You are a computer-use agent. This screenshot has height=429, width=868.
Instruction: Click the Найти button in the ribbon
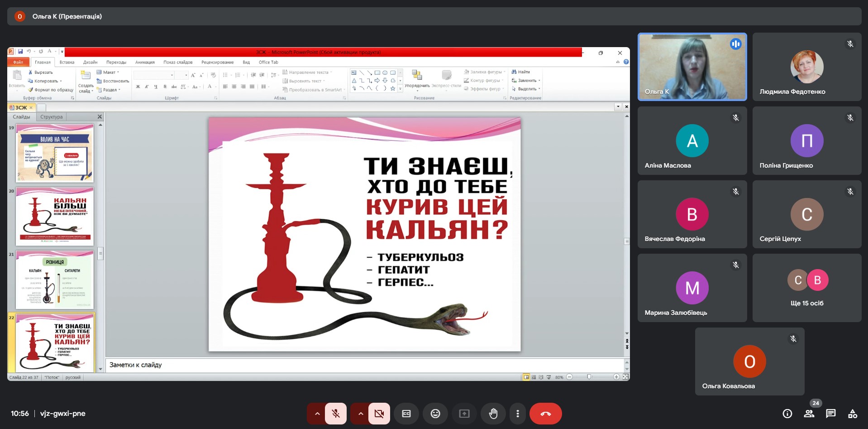(521, 72)
